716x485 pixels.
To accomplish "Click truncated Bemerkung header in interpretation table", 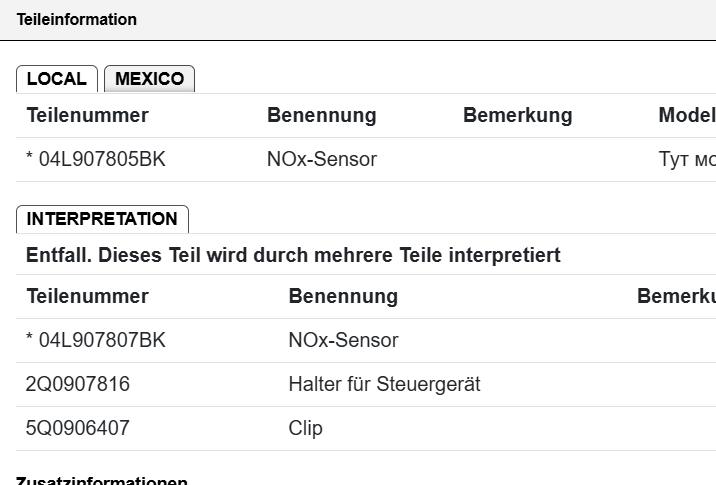I will coord(675,296).
